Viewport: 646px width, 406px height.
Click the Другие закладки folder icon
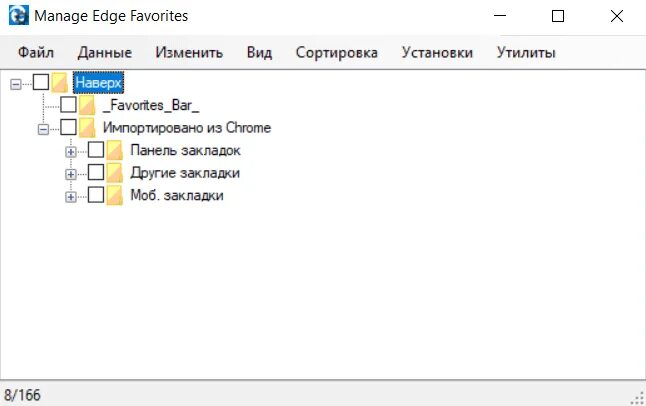coord(114,173)
